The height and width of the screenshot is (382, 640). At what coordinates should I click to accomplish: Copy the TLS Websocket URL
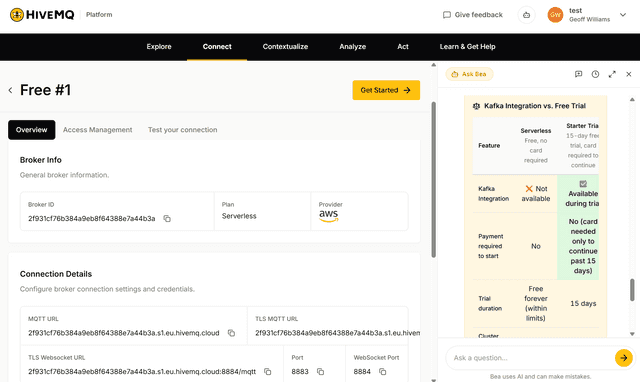[x=268, y=372]
